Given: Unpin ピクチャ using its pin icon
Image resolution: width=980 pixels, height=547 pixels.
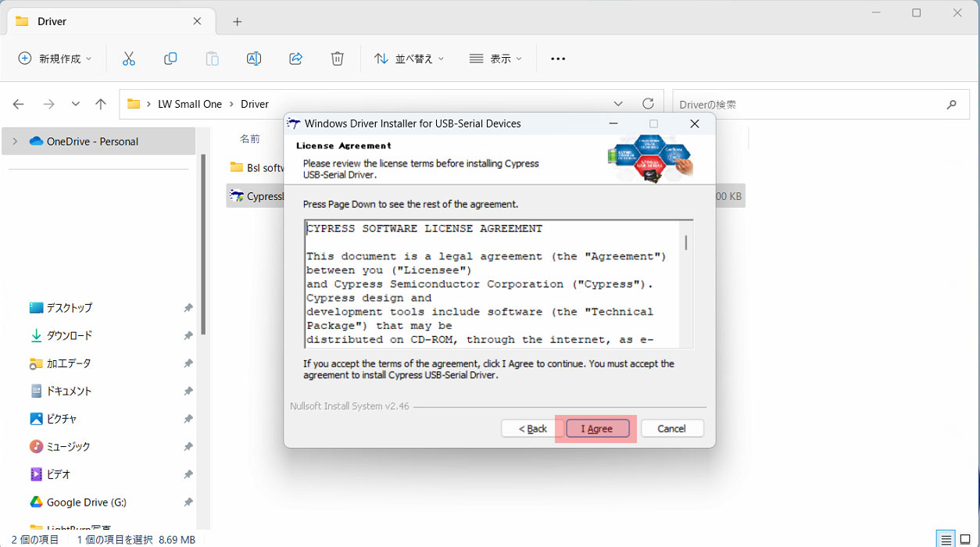Looking at the screenshot, I should [188, 419].
